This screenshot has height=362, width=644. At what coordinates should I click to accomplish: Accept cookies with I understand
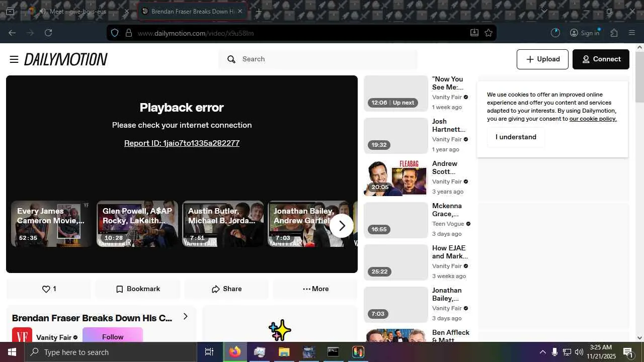pos(516,137)
